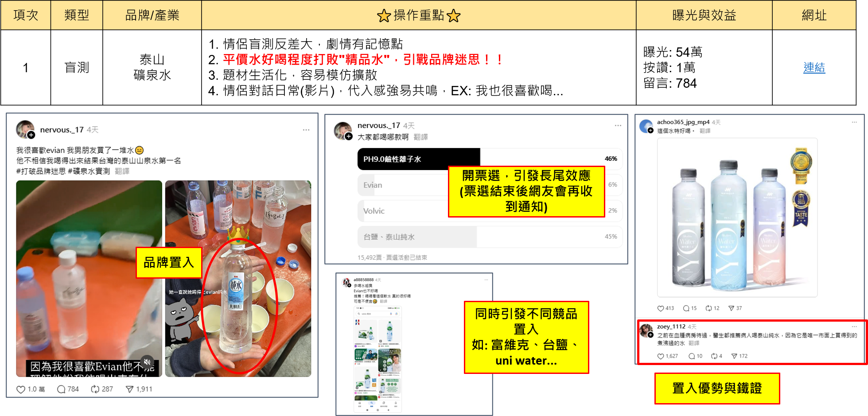Repost zoey_1112 post showing 4

(716, 356)
